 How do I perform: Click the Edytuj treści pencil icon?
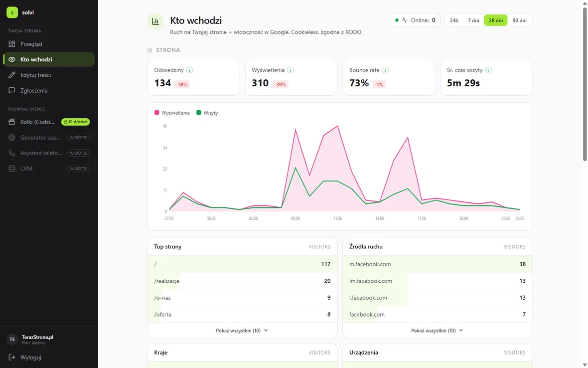11,75
